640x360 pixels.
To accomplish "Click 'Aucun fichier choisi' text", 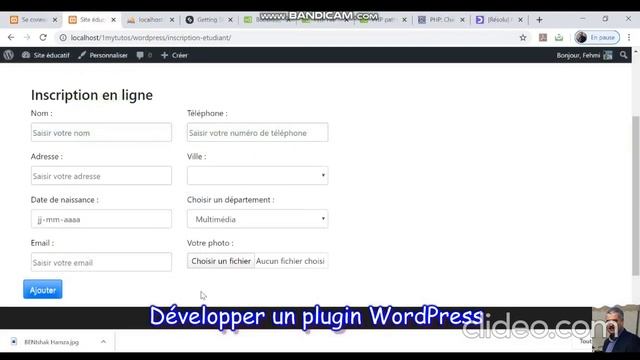I will pos(290,261).
